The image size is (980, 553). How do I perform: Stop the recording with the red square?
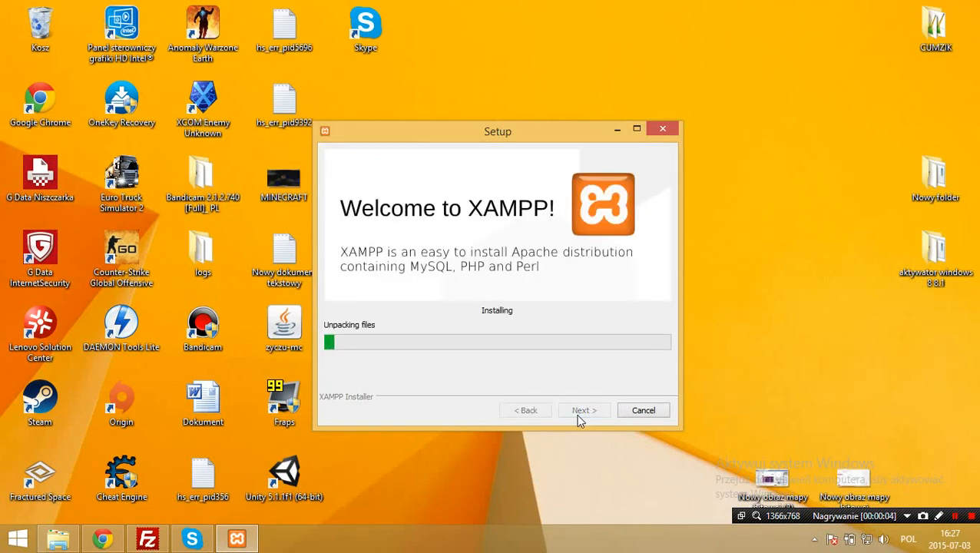[971, 516]
